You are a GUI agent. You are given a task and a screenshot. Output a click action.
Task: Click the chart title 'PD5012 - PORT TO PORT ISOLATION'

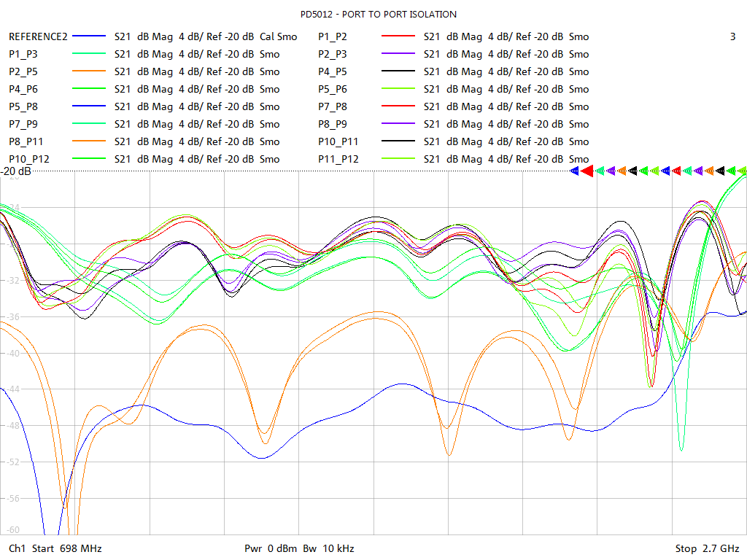(x=379, y=15)
